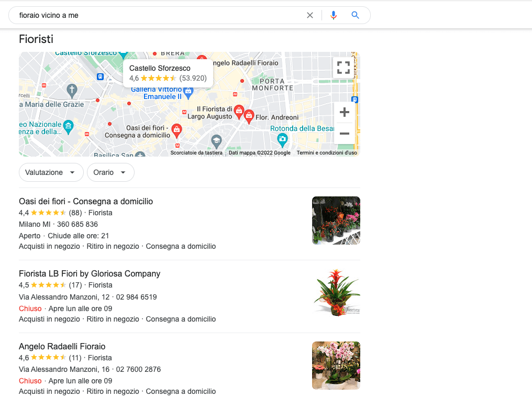The image size is (532, 397).
Task: View the LB Fiori red plant photo
Action: click(x=336, y=293)
